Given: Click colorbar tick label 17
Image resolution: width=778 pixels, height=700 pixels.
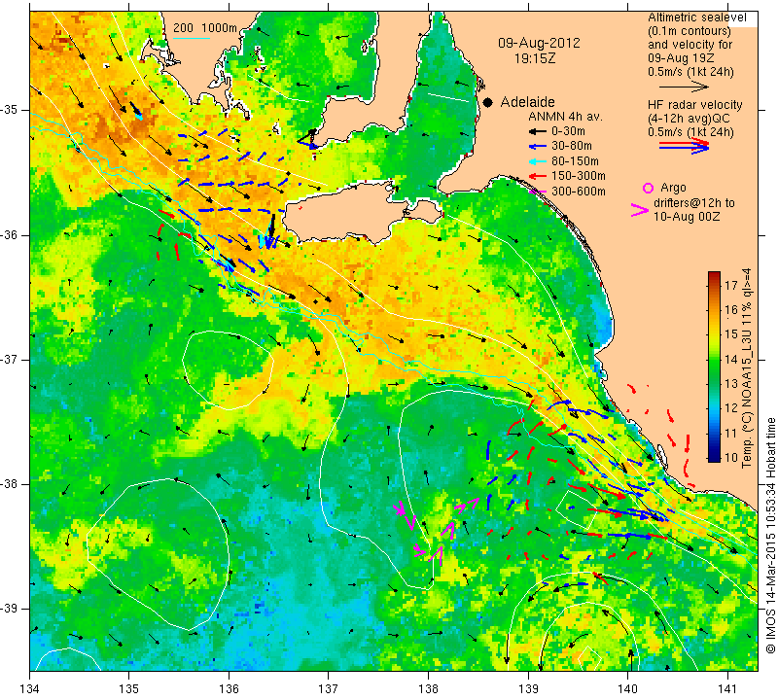Looking at the screenshot, I should click(731, 285).
